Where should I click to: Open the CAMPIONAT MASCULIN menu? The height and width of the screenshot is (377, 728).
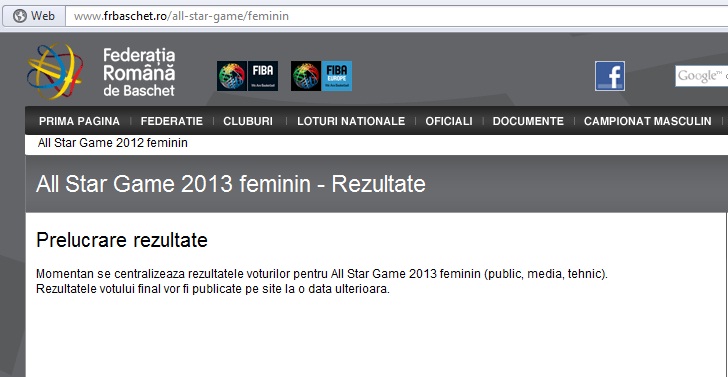click(x=648, y=121)
